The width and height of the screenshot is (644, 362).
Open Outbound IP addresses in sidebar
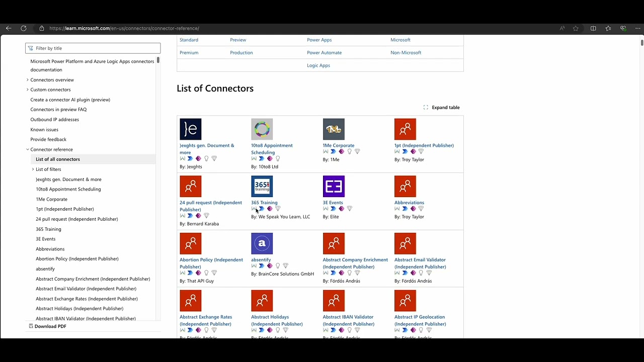(54, 120)
